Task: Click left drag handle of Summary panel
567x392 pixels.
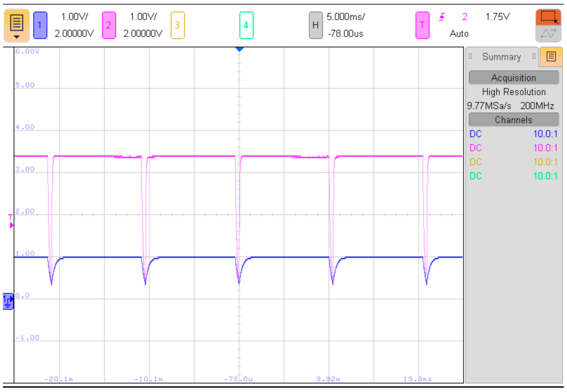Action: [x=470, y=56]
